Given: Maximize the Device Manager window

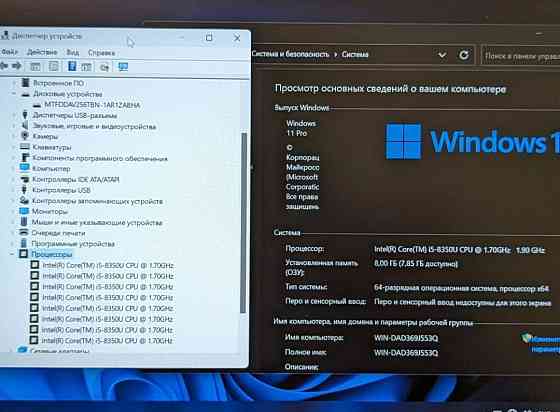Looking at the screenshot, I should point(209,37).
